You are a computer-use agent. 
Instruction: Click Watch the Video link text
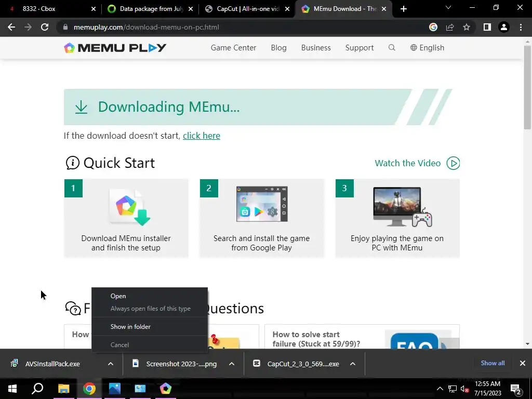pos(408,163)
